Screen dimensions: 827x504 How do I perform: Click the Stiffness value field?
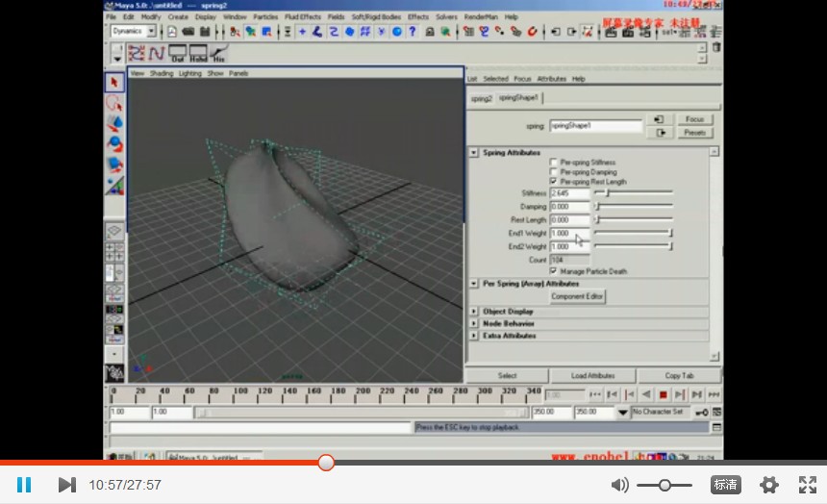(x=569, y=193)
